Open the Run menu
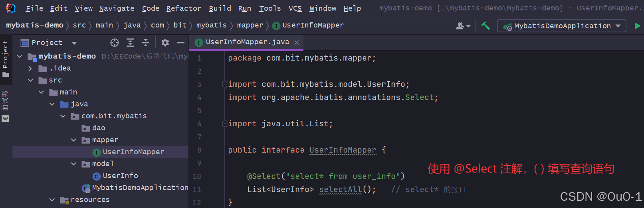Image resolution: width=644 pixels, height=208 pixels. click(x=245, y=8)
